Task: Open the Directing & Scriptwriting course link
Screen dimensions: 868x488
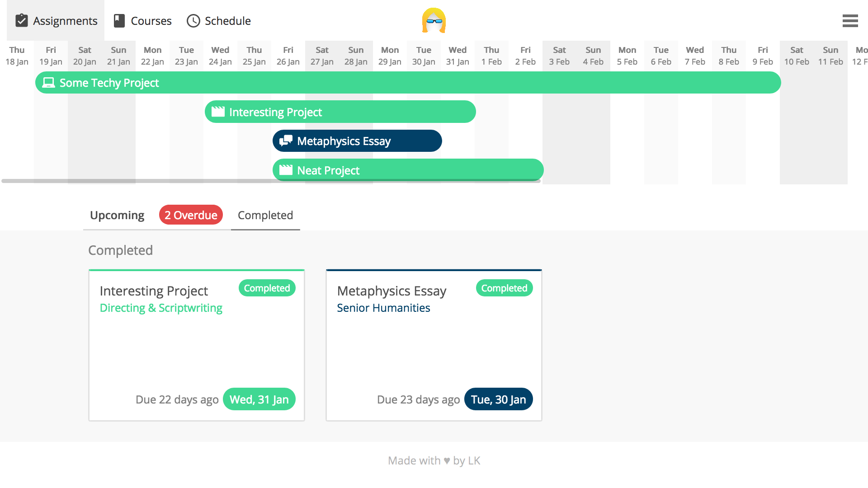Action: [x=161, y=308]
